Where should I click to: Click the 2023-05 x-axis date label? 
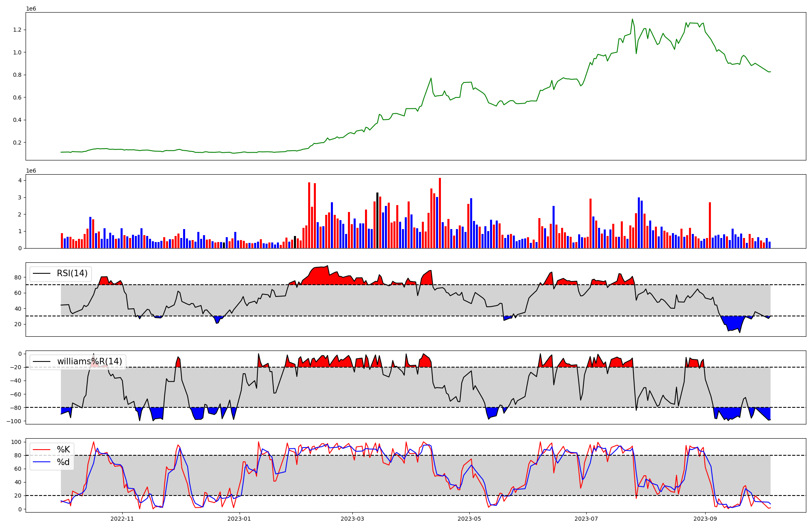[x=469, y=519]
